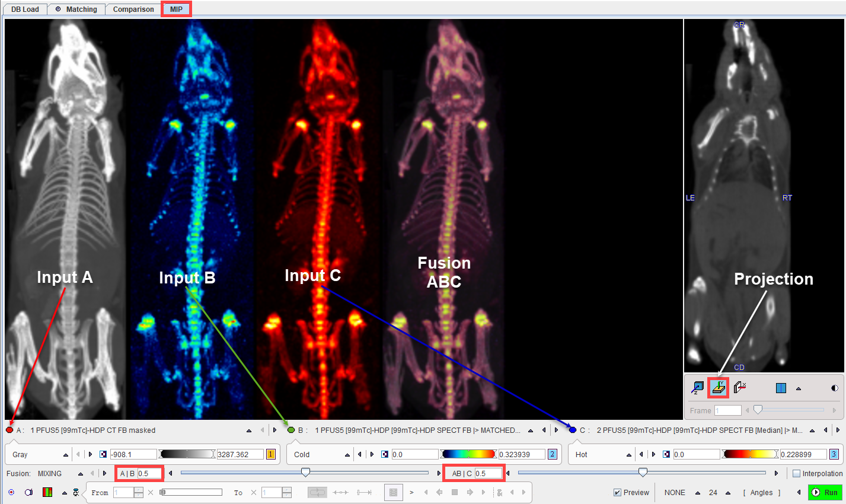Select next color table after Hot
846x504 pixels.
(653, 455)
